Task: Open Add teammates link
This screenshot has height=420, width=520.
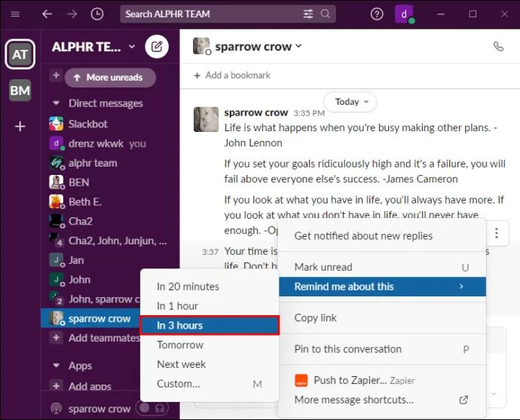Action: 104,338
